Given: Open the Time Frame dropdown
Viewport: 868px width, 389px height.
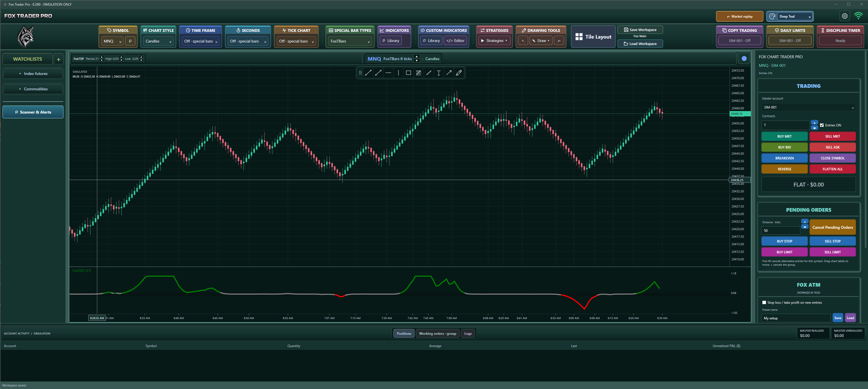Looking at the screenshot, I should tap(200, 41).
